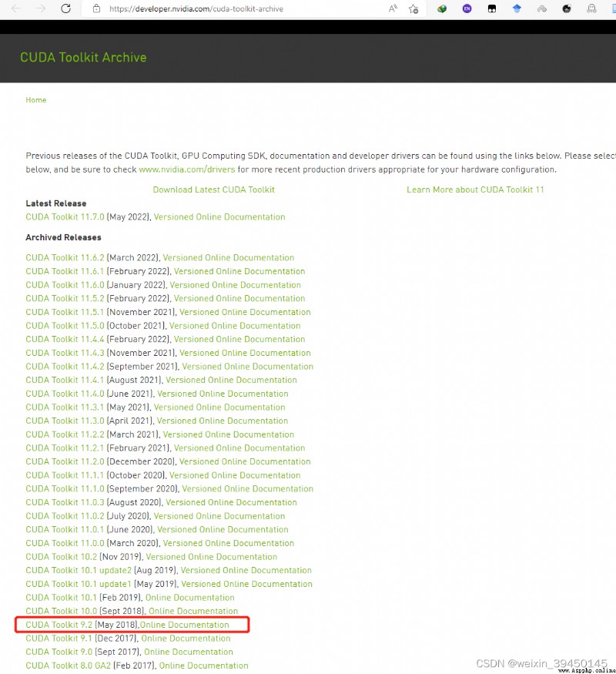Open Versioned Online Documentation for 11.5.1
The image size is (616, 674).
coord(246,312)
